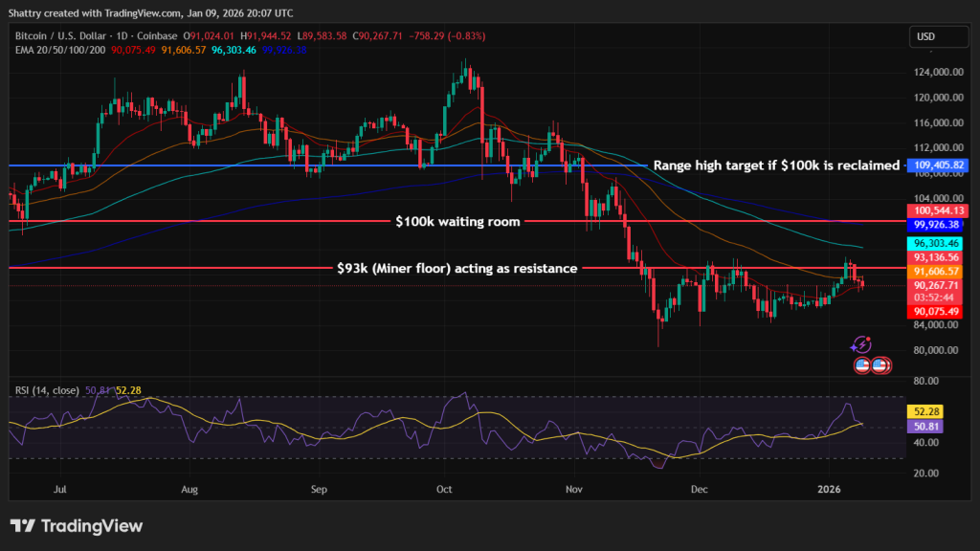This screenshot has width=980, height=551.
Task: Select the 'Range high target if $100k is reclaimed' annotation
Action: (x=775, y=165)
